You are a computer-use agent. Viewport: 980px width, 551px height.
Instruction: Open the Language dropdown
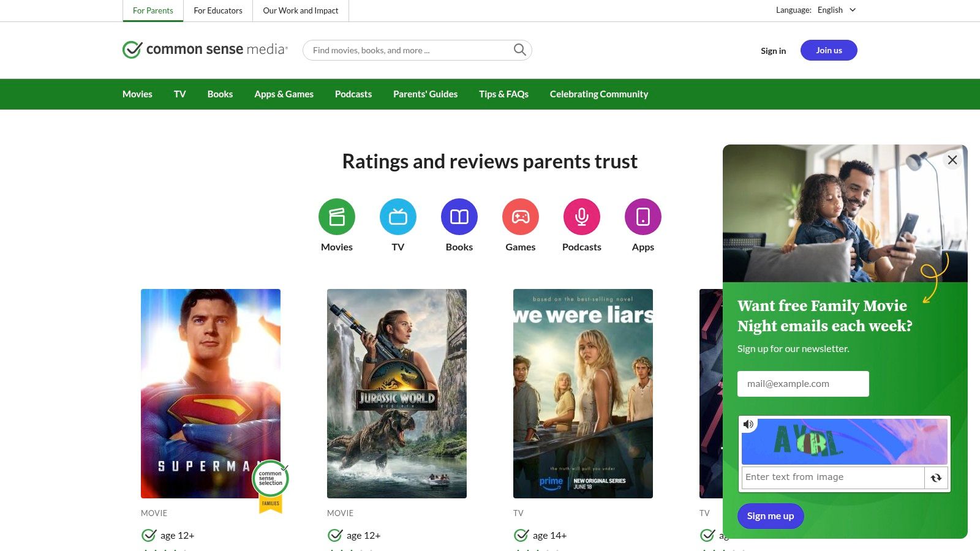(x=836, y=10)
